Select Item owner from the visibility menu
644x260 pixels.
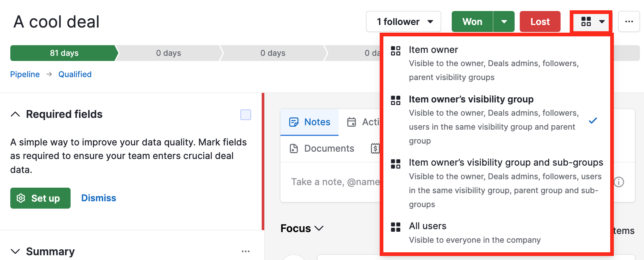[x=434, y=50]
